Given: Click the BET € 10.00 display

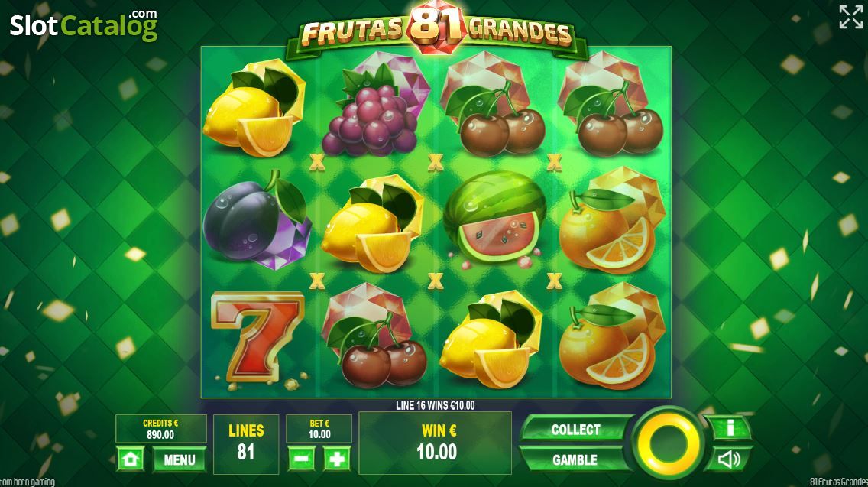Looking at the screenshot, I should coord(319,429).
